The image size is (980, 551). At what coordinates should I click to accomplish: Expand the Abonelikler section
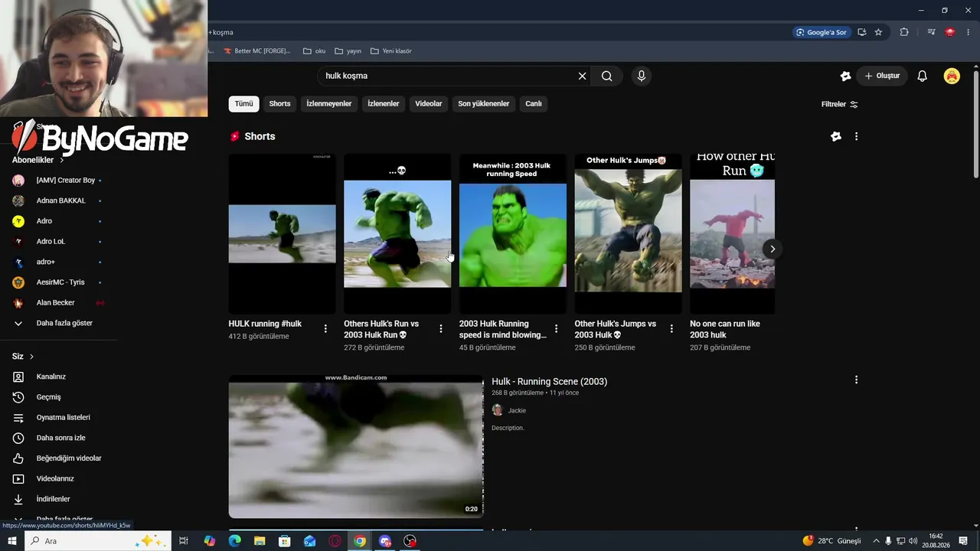pyautogui.click(x=38, y=160)
